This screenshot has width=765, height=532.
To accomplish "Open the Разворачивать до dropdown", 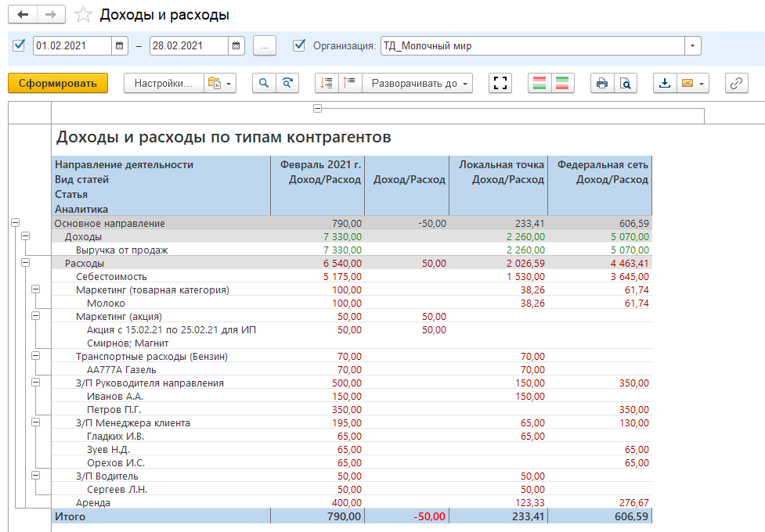I will coord(421,83).
